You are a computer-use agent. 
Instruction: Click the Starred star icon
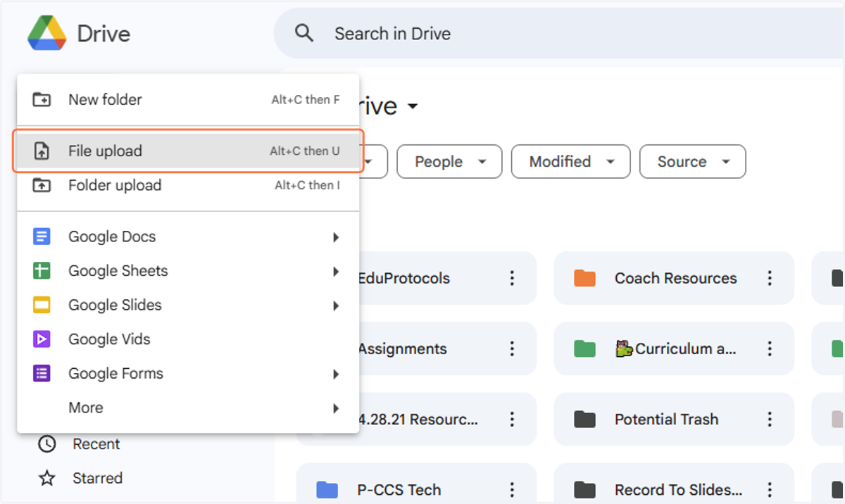click(46, 479)
